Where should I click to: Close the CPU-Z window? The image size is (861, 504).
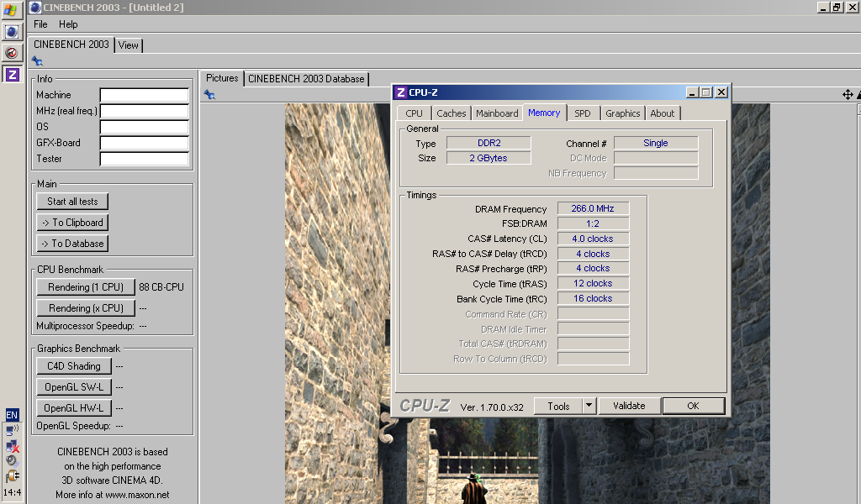point(721,92)
